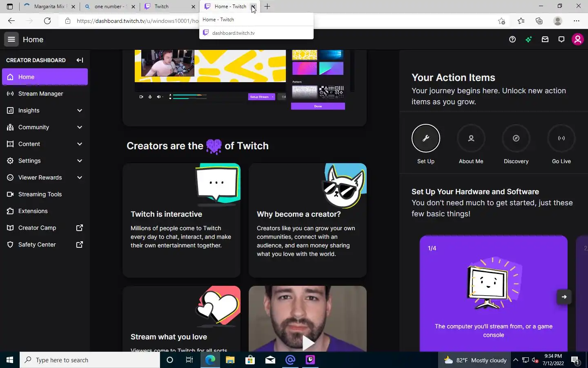The image size is (588, 368).
Task: Open Stream Manager in the sidebar
Action: click(45, 94)
